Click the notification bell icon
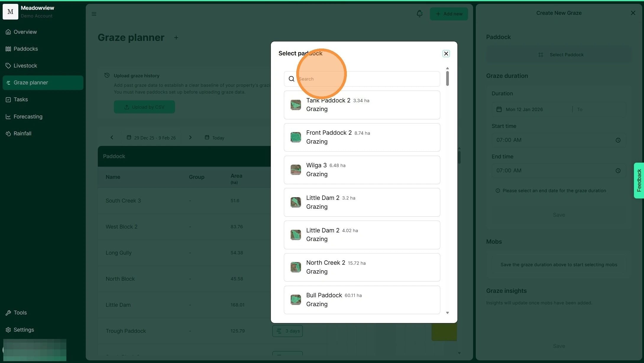644x363 pixels. pos(419,14)
